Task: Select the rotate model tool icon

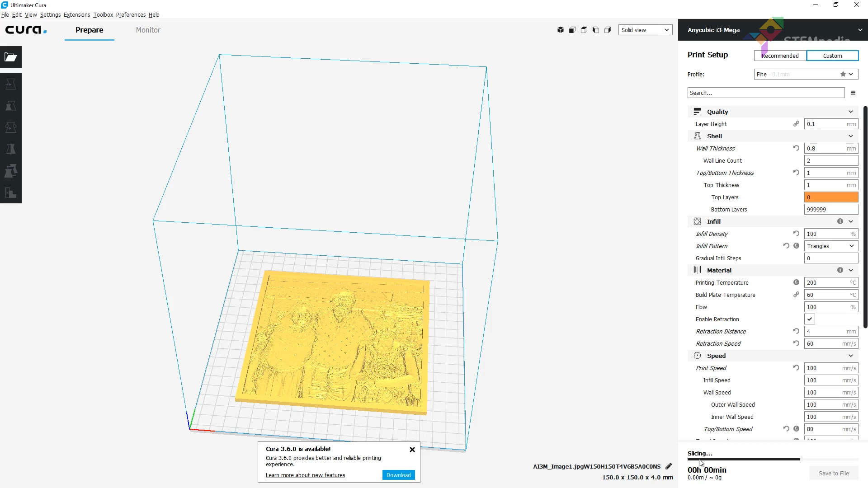Action: coord(11,127)
